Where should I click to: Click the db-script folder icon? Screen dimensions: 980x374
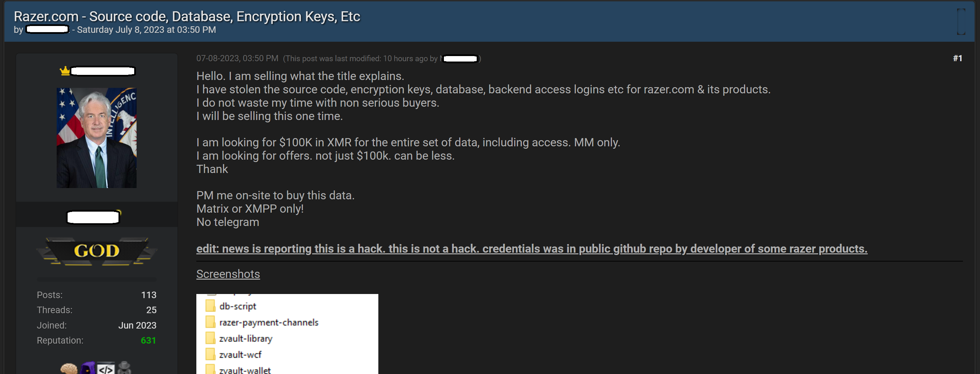coord(210,306)
